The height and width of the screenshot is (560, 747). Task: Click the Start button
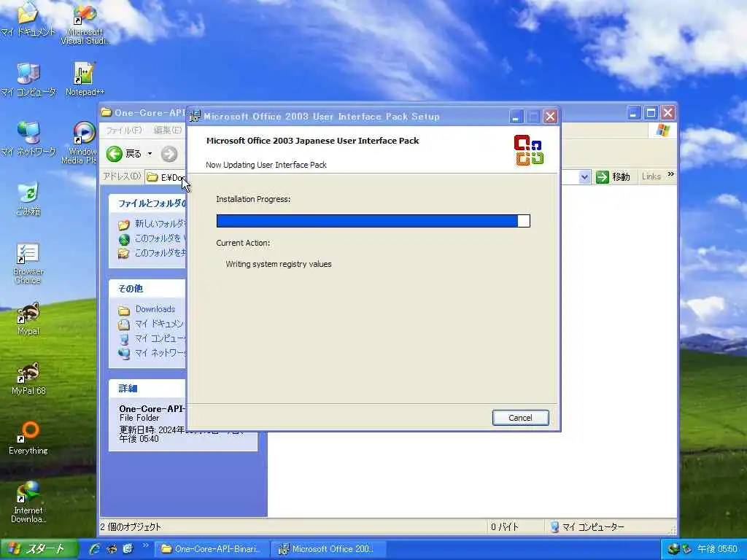click(39, 549)
